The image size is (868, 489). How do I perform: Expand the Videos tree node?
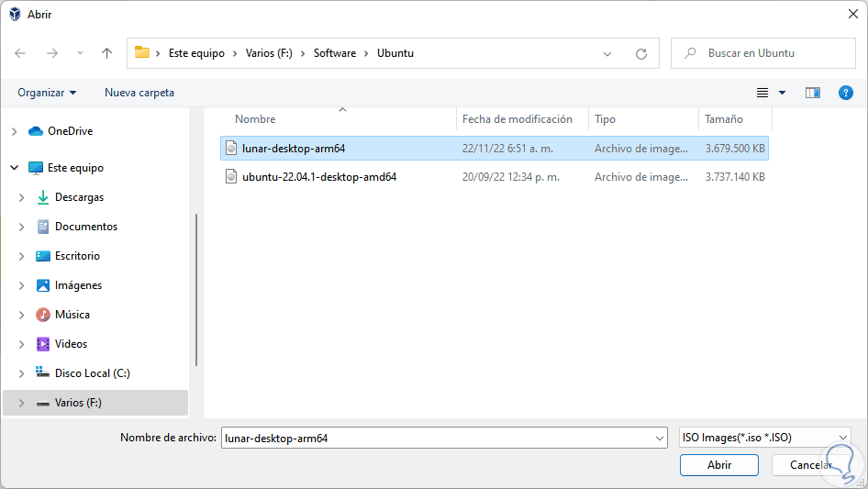pos(22,344)
